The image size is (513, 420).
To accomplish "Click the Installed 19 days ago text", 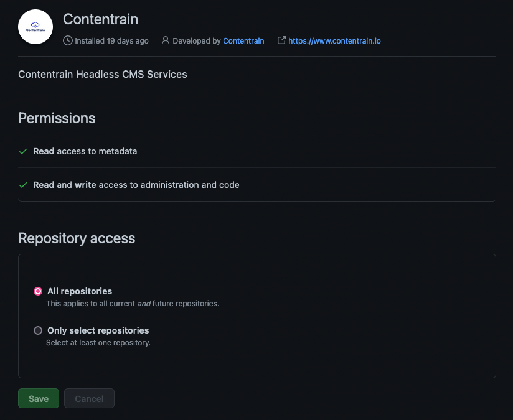I will 111,41.
